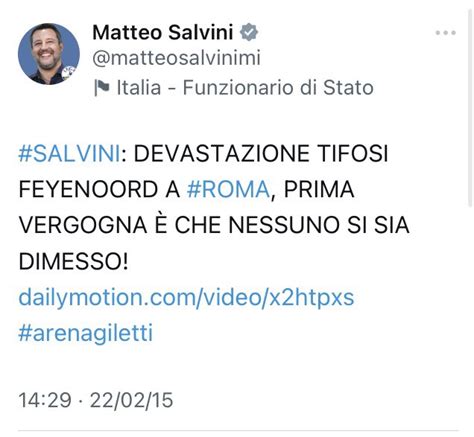Click the word DIMESSO! in the tweet
474x437 pixels.
tap(73, 261)
